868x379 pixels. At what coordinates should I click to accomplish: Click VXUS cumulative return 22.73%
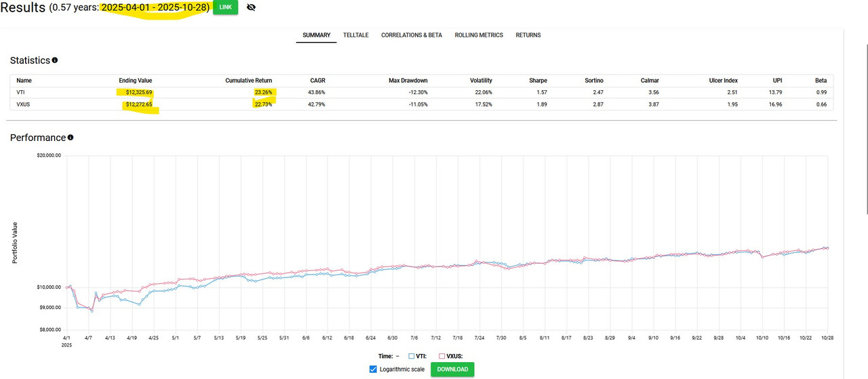(x=263, y=104)
